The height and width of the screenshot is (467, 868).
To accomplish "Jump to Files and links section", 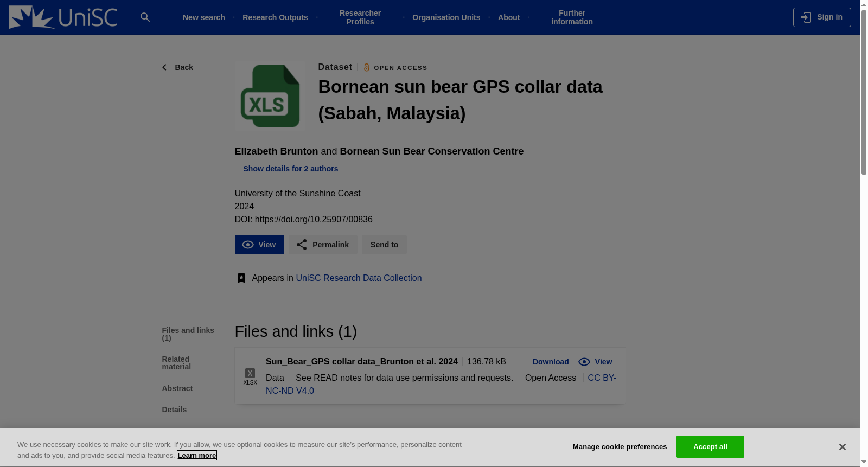I will [x=188, y=334].
